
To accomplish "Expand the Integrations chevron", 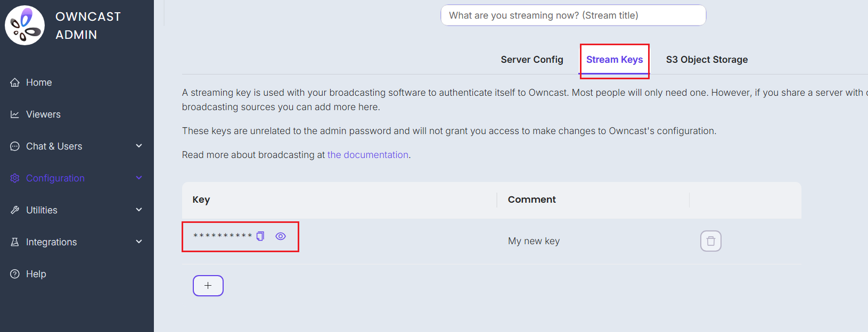I will (x=139, y=242).
